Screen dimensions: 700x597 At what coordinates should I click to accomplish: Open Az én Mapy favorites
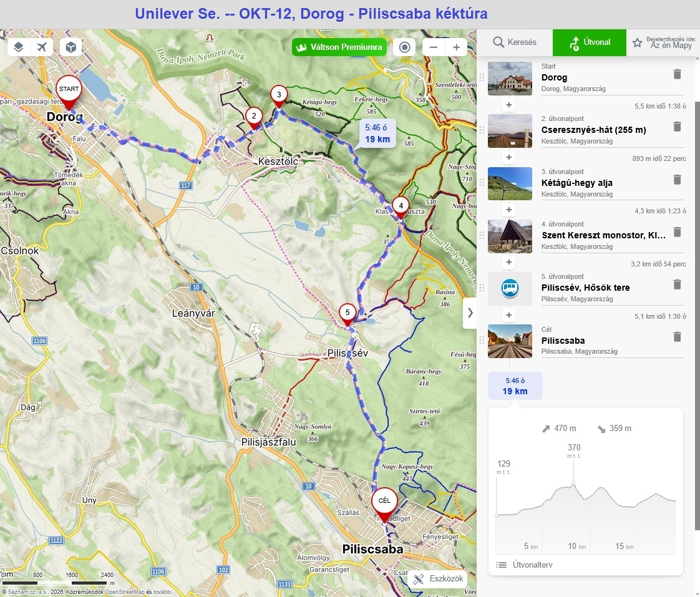coord(663,43)
